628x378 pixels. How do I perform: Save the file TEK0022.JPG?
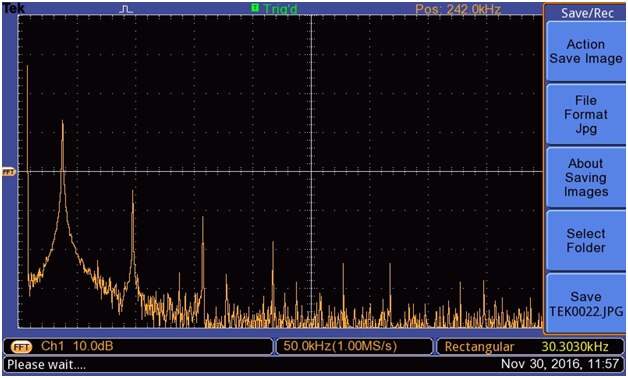pos(586,304)
